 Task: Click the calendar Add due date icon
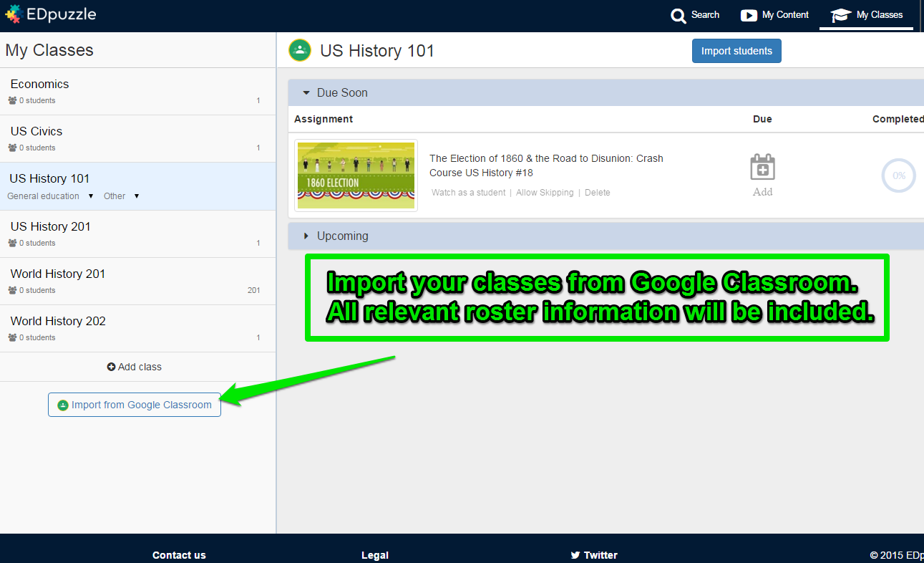763,167
